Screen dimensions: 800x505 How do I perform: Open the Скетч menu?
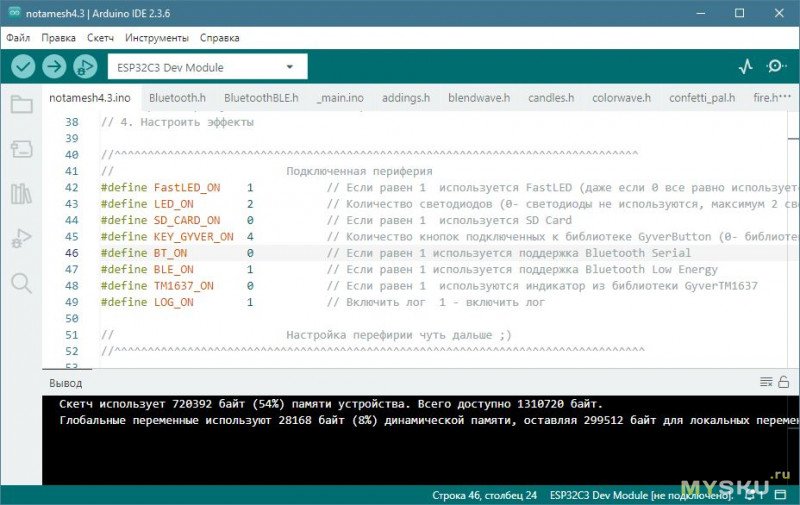click(x=100, y=38)
